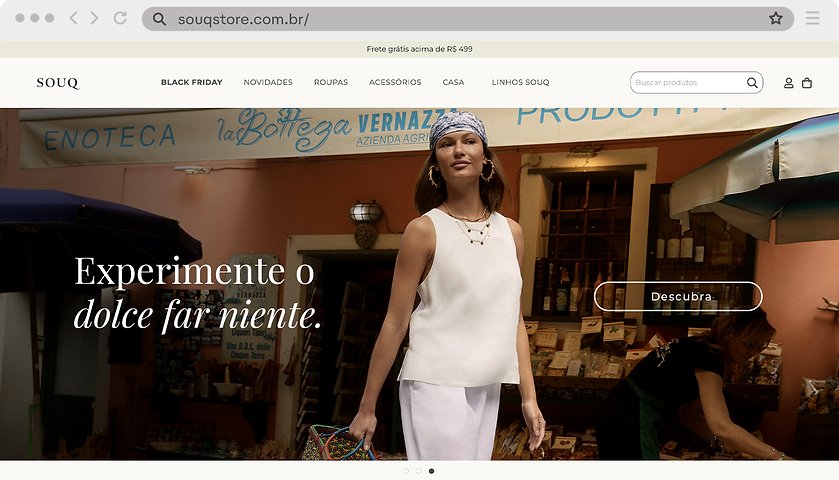This screenshot has width=839, height=480.
Task: Click the search magnifier in product search
Action: 752,82
